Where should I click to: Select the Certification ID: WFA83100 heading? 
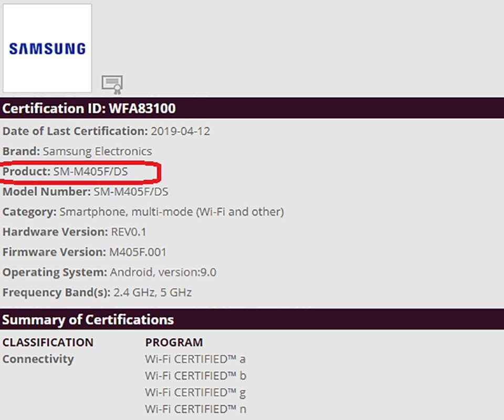pyautogui.click(x=89, y=108)
